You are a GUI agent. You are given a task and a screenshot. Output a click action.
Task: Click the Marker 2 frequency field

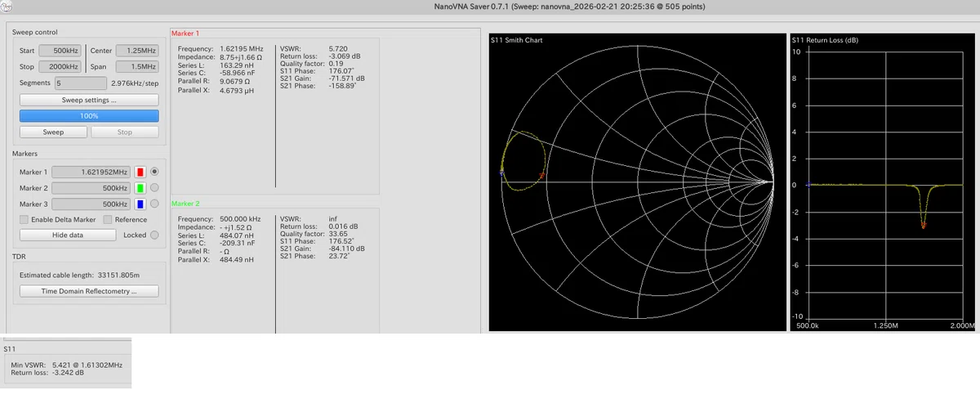click(91, 188)
